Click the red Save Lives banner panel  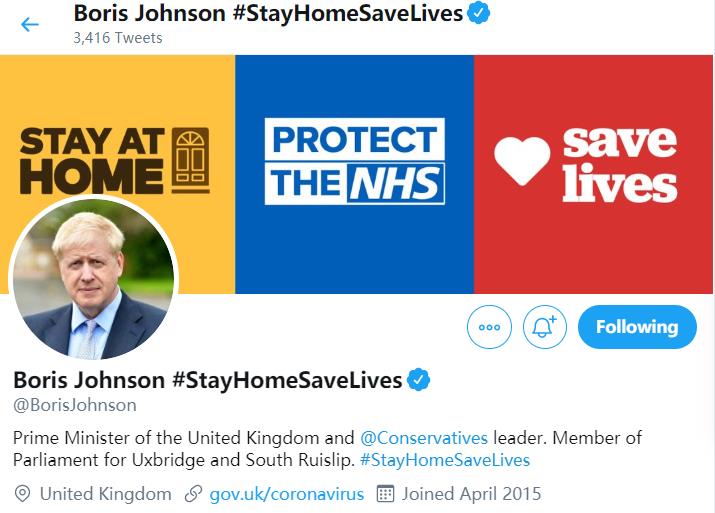click(x=593, y=174)
